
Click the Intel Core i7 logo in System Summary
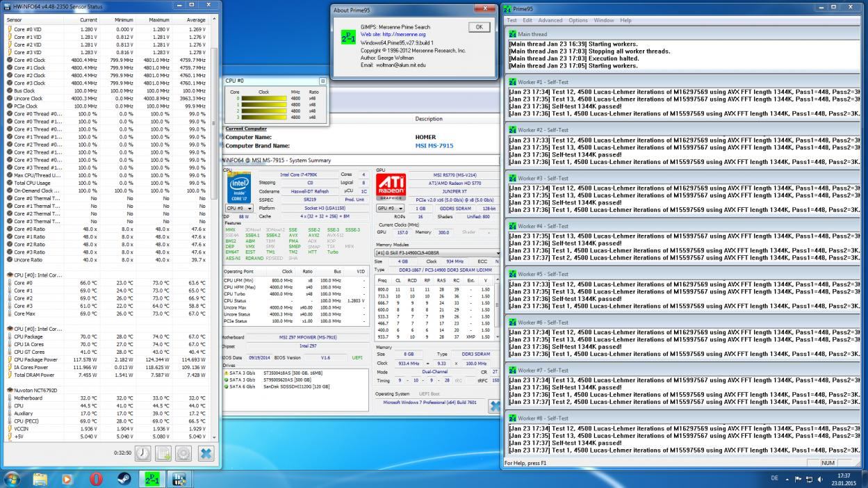[x=238, y=187]
